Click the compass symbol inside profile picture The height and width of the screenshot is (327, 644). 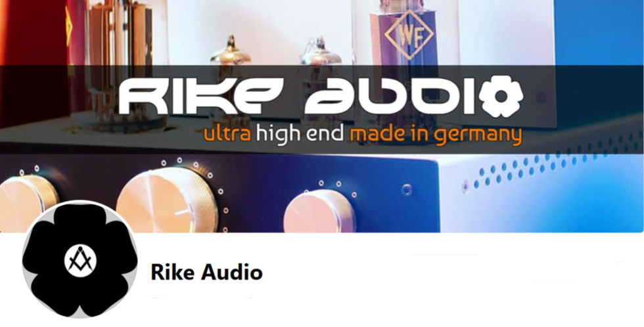click(80, 259)
